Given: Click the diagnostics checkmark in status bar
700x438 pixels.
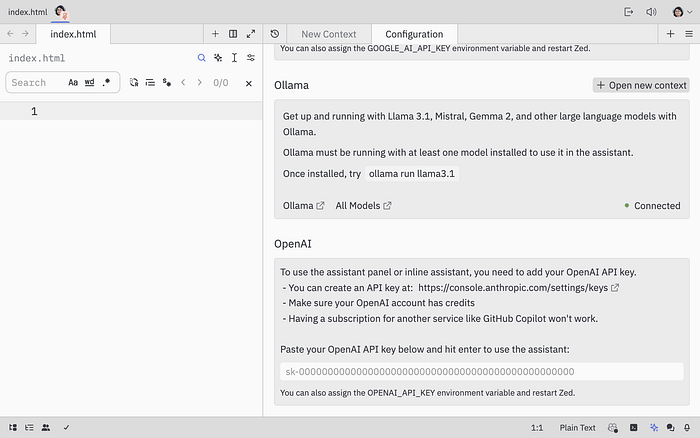Looking at the screenshot, I should pos(66,428).
